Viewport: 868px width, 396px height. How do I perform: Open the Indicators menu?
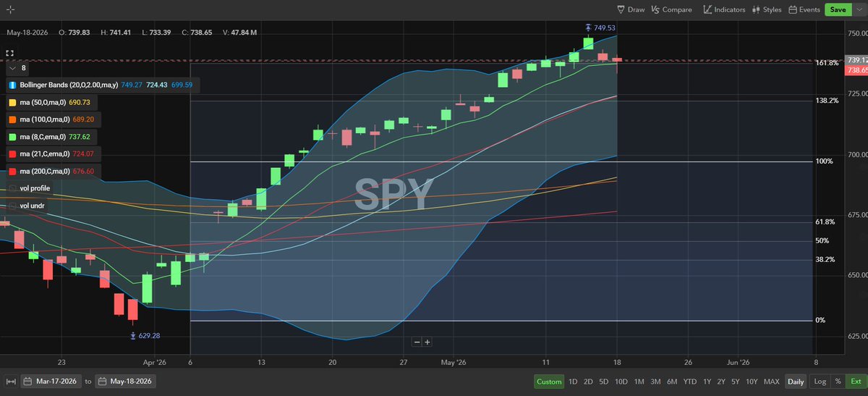724,10
